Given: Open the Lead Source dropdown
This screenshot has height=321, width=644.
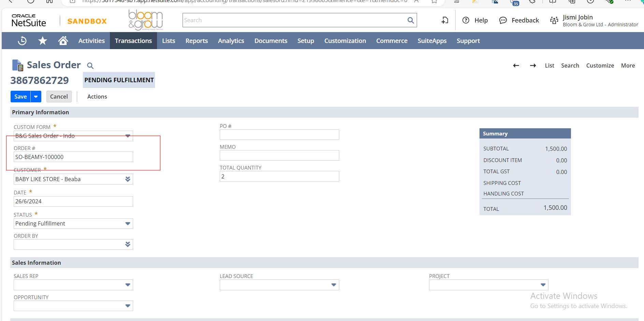Looking at the screenshot, I should [x=334, y=285].
